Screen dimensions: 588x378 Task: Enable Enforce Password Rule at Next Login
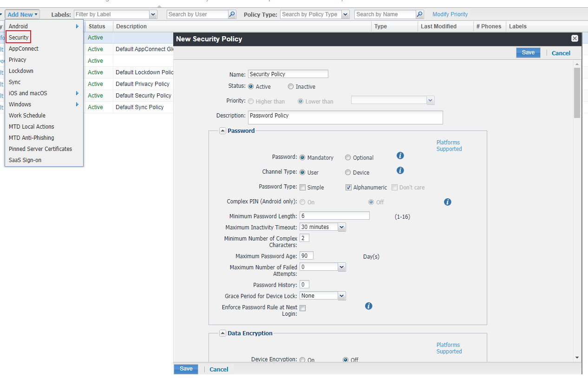pos(303,308)
